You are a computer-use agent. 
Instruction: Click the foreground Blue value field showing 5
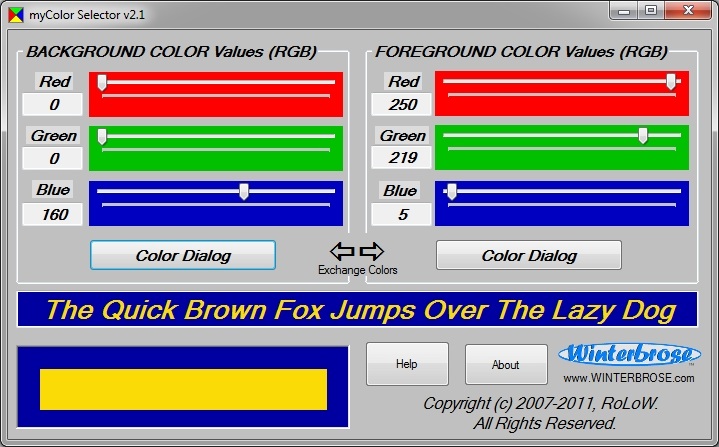[x=402, y=215]
